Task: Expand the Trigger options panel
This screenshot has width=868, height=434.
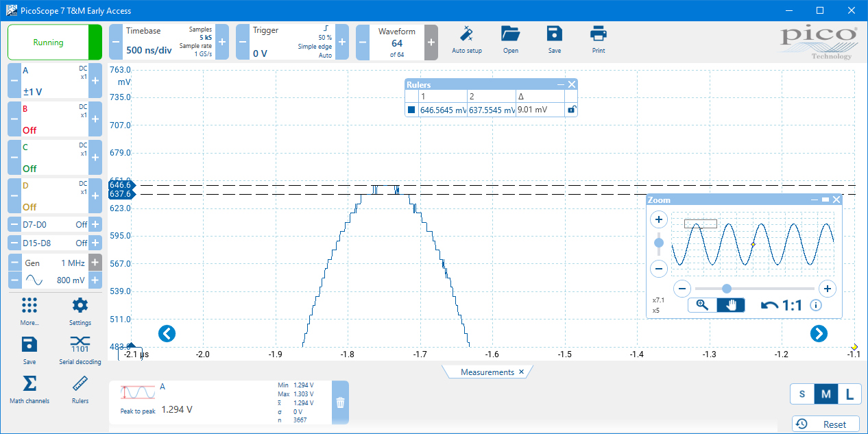Action: pos(341,42)
